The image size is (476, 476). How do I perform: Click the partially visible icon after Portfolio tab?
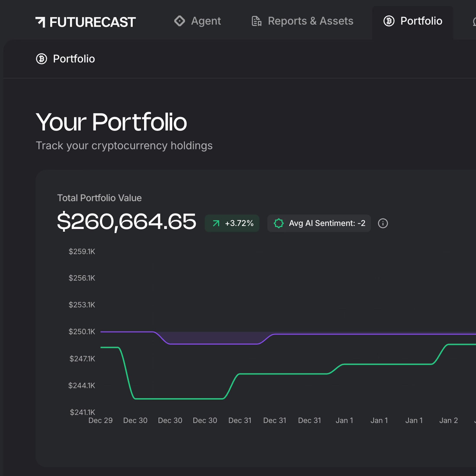tap(474, 22)
